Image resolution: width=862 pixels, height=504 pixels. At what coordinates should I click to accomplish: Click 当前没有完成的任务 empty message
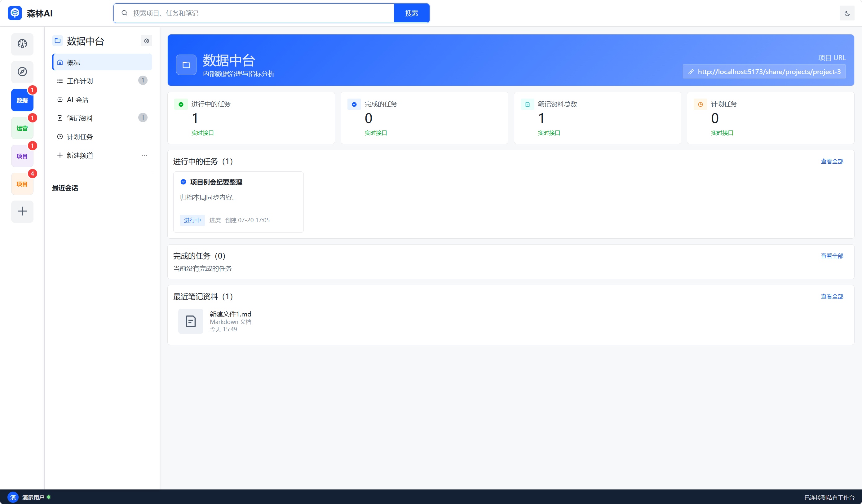tap(202, 269)
